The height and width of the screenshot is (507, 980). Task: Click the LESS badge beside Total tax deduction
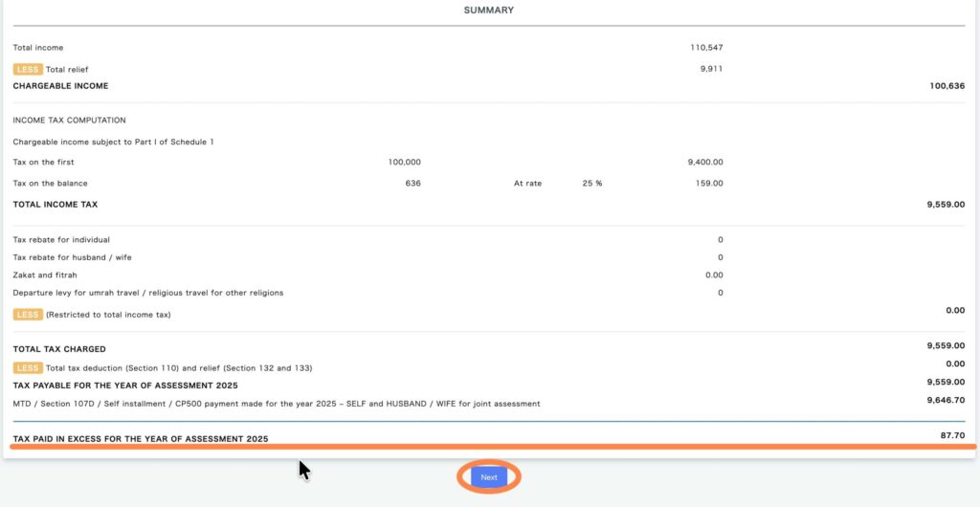pos(27,367)
